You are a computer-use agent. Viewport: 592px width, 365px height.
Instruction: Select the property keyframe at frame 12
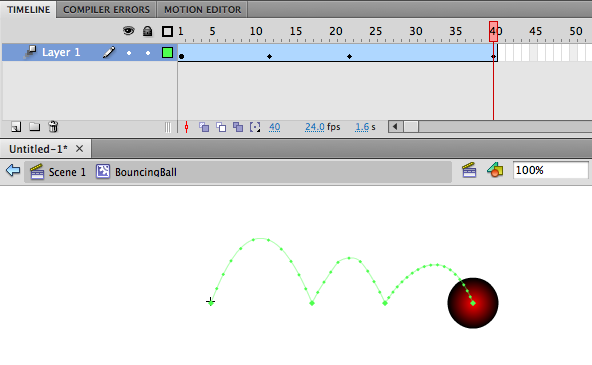tap(269, 57)
